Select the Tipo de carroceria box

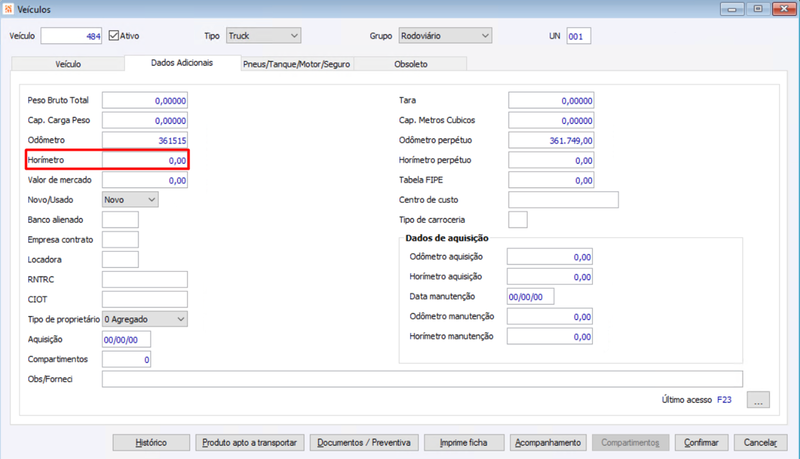[x=518, y=220]
